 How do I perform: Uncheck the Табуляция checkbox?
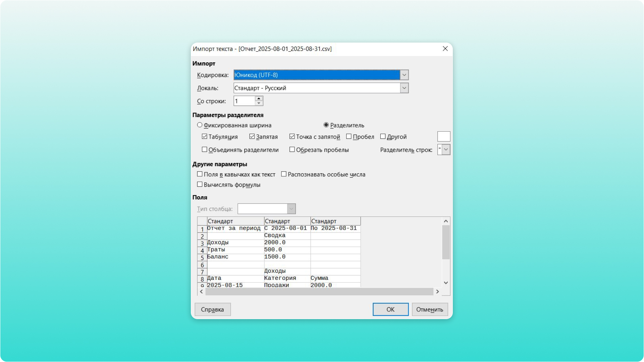coord(204,136)
